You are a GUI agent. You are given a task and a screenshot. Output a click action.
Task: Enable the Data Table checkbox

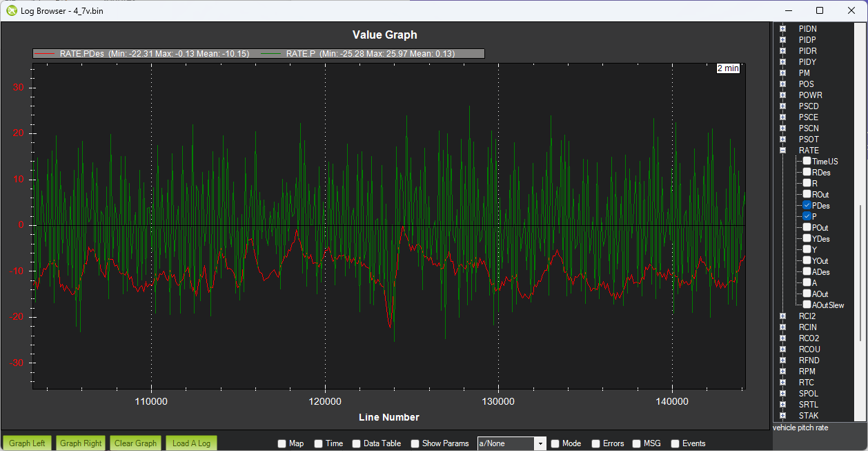click(x=357, y=443)
